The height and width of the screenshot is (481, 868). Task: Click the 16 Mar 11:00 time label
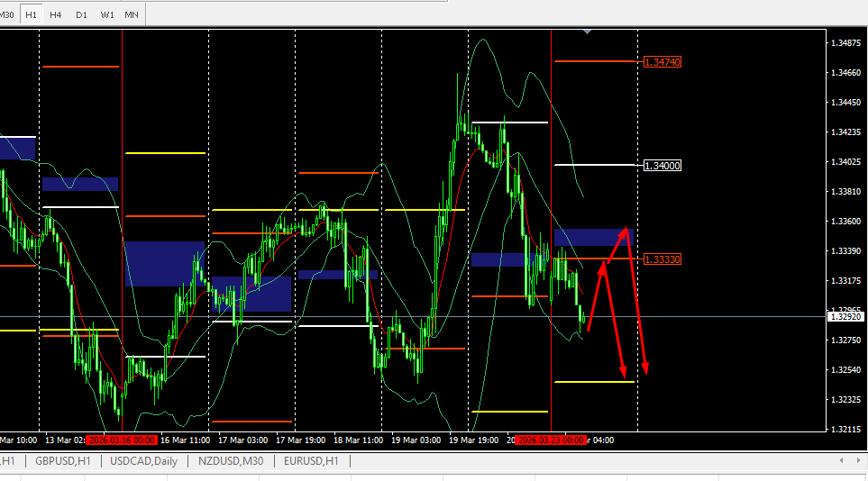point(185,440)
